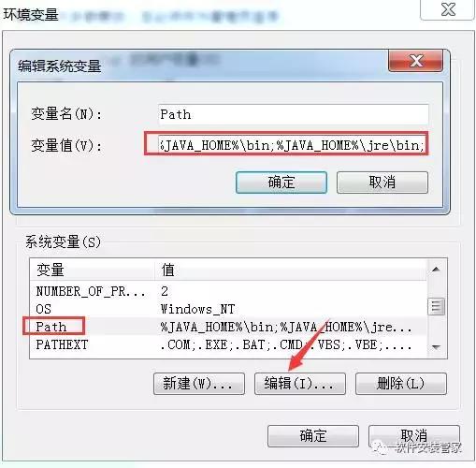Click the 变量 column header

93,270
